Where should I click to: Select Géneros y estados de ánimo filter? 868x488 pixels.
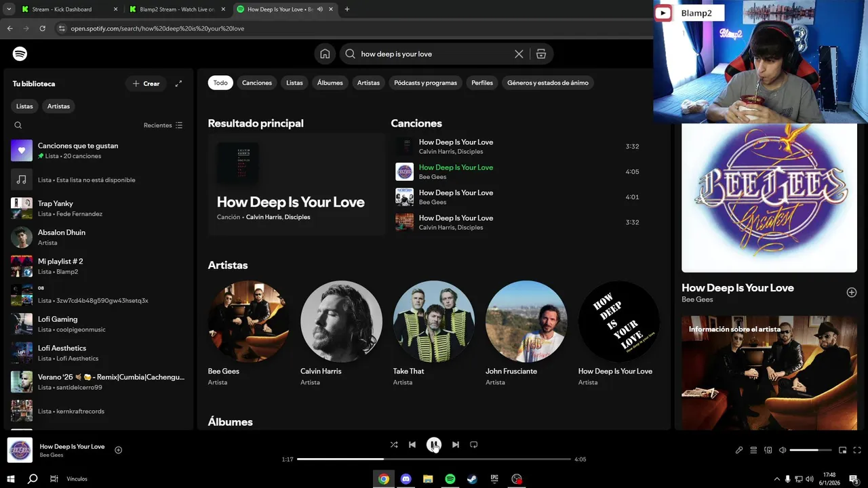[x=548, y=83]
